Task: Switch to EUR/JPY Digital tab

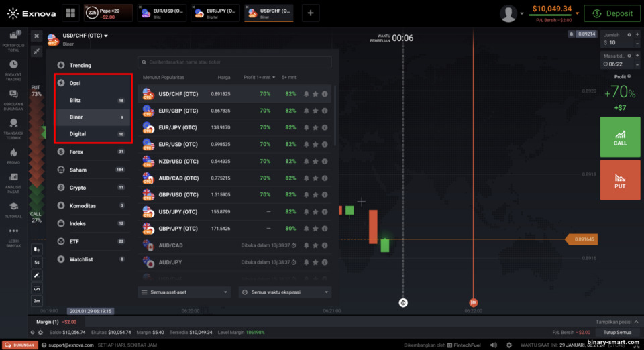Action: coord(215,13)
